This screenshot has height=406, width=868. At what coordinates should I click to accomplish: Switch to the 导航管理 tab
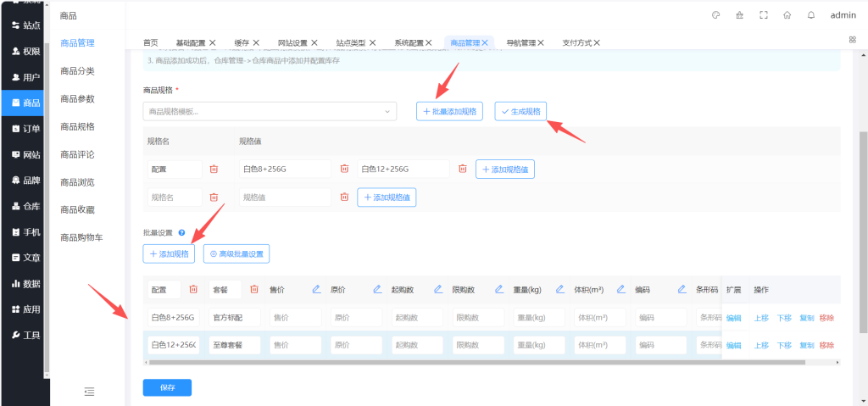521,42
